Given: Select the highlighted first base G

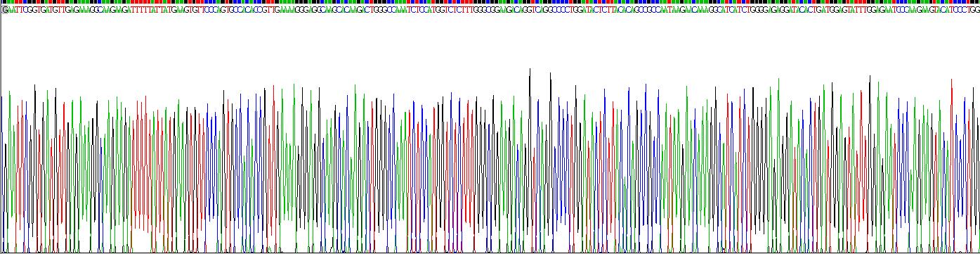Looking at the screenshot, I should (5, 11).
